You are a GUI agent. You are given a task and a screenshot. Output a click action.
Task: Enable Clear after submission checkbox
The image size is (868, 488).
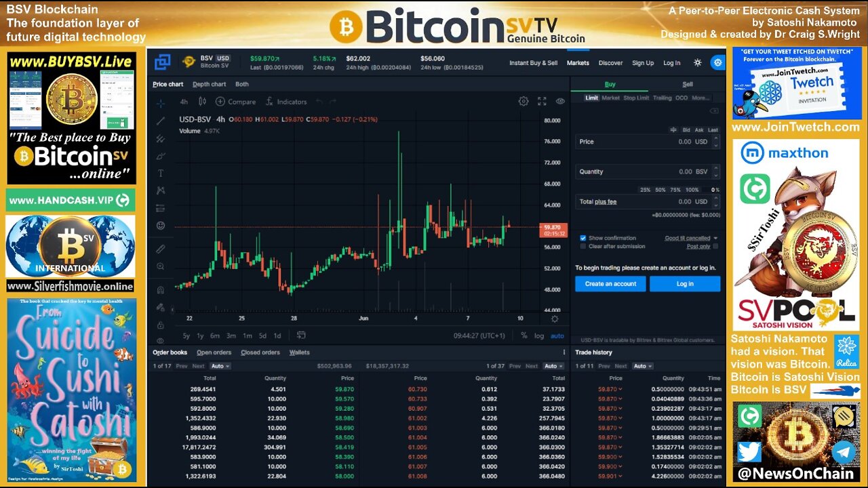(x=583, y=246)
